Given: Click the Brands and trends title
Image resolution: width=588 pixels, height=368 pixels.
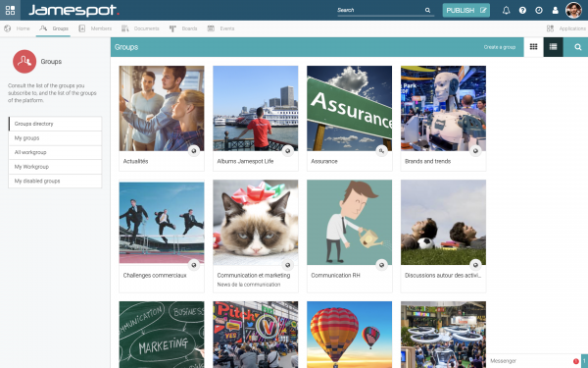Looking at the screenshot, I should [x=427, y=161].
